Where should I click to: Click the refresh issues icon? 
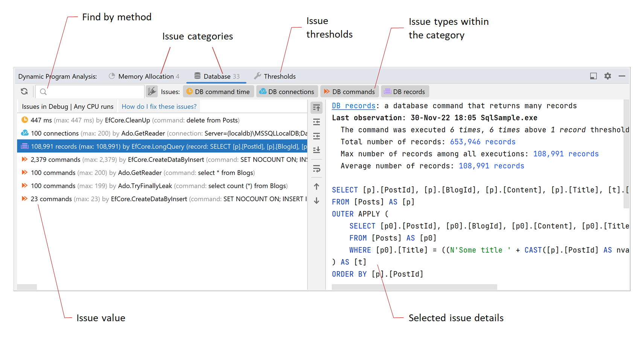point(24,91)
